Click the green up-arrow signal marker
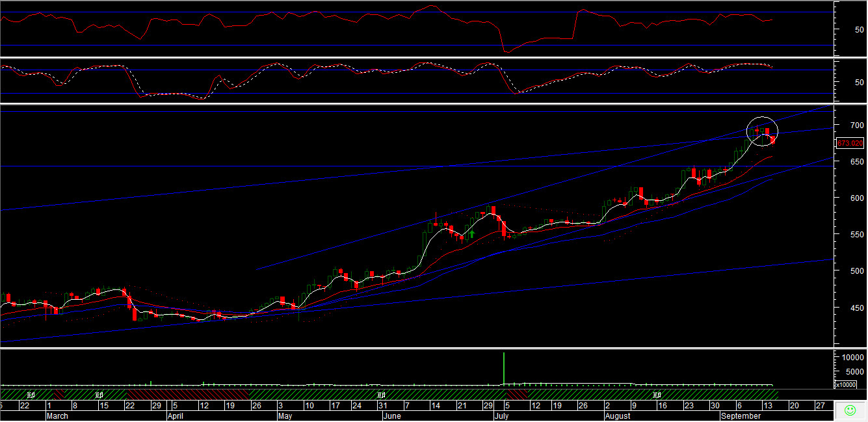 (473, 233)
